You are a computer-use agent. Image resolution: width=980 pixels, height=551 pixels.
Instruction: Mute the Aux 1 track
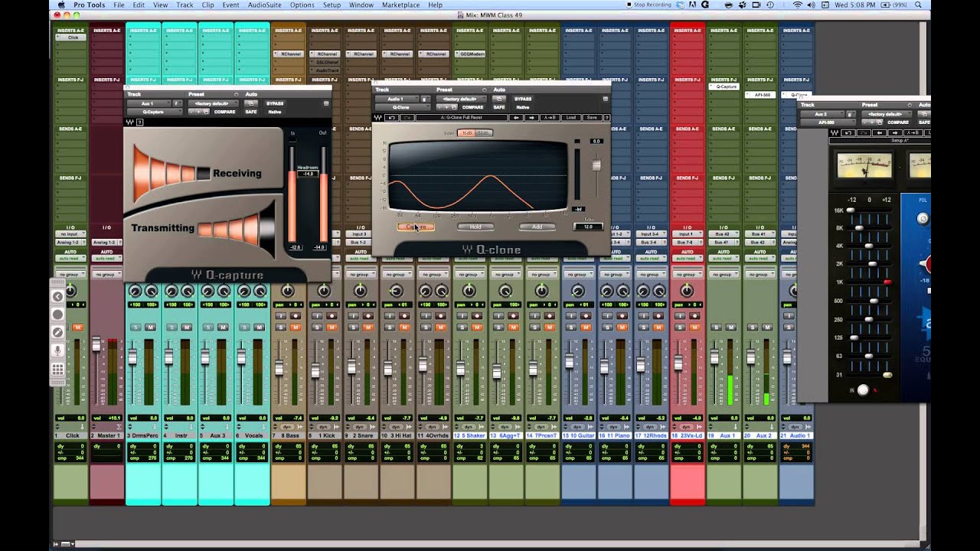[732, 327]
